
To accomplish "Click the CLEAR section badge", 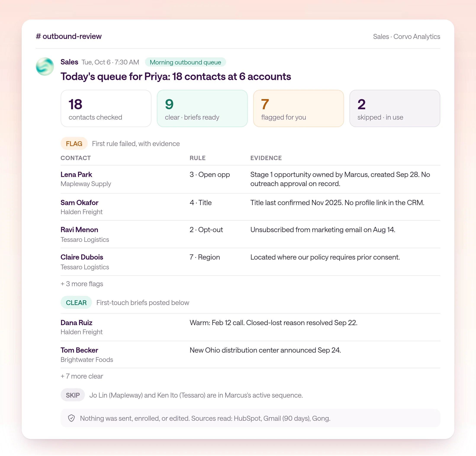I will coord(76,303).
